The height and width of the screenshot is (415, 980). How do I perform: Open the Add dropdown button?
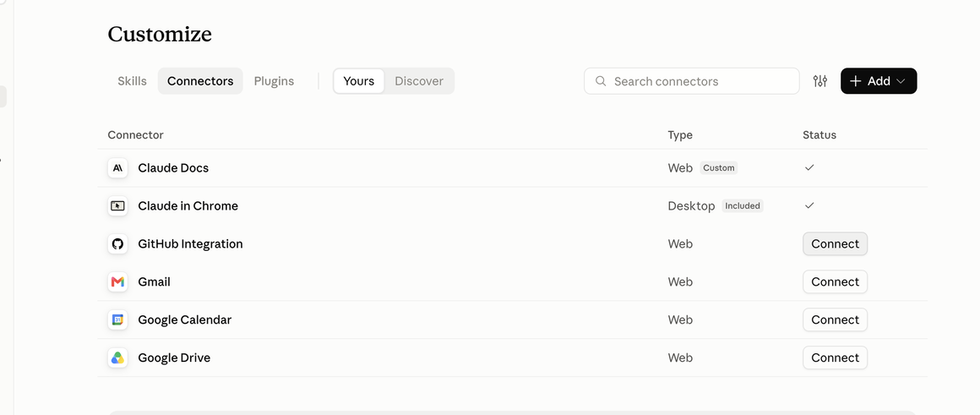click(x=879, y=81)
